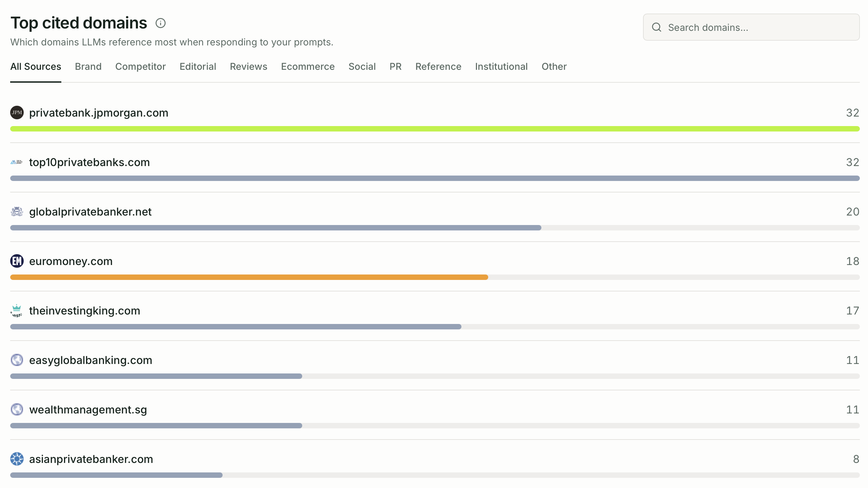Click citation count 32 for privatebank.jpmorgan.com
This screenshot has width=868, height=488.
pyautogui.click(x=852, y=113)
